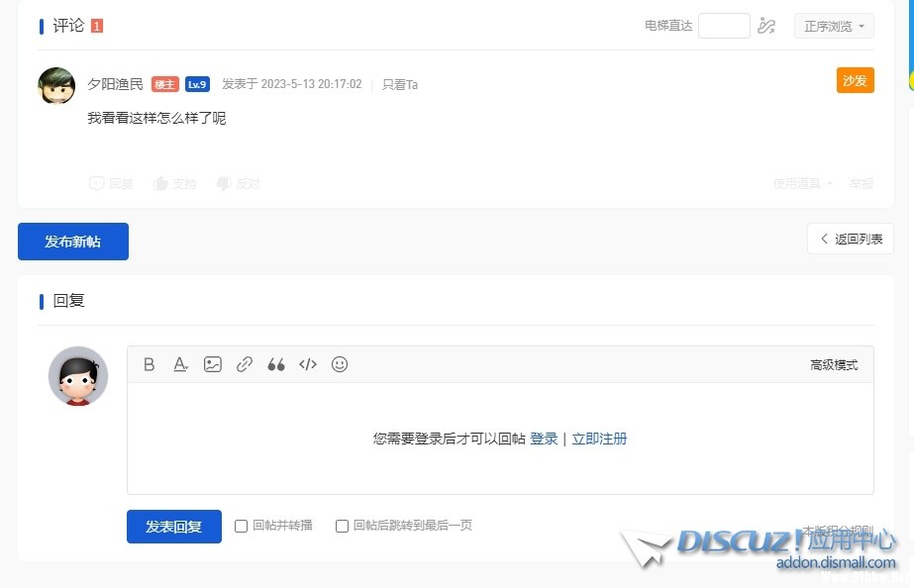
Task: Click the 返回列表 button
Action: [x=851, y=239]
